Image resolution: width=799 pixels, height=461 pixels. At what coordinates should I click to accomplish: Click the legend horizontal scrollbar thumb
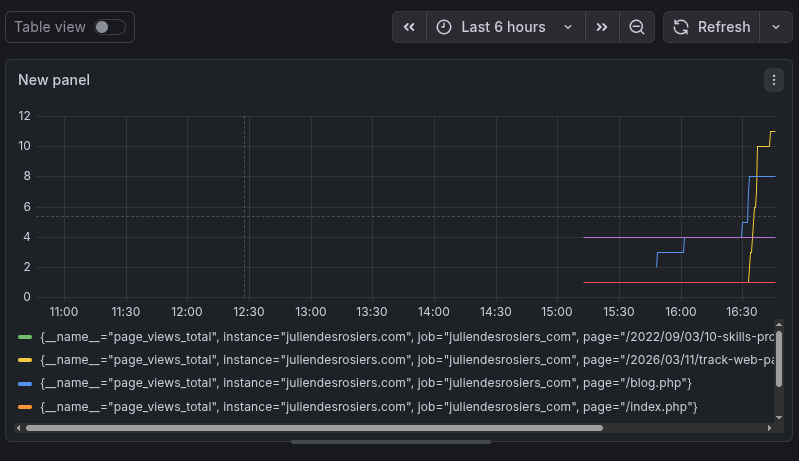[x=314, y=428]
